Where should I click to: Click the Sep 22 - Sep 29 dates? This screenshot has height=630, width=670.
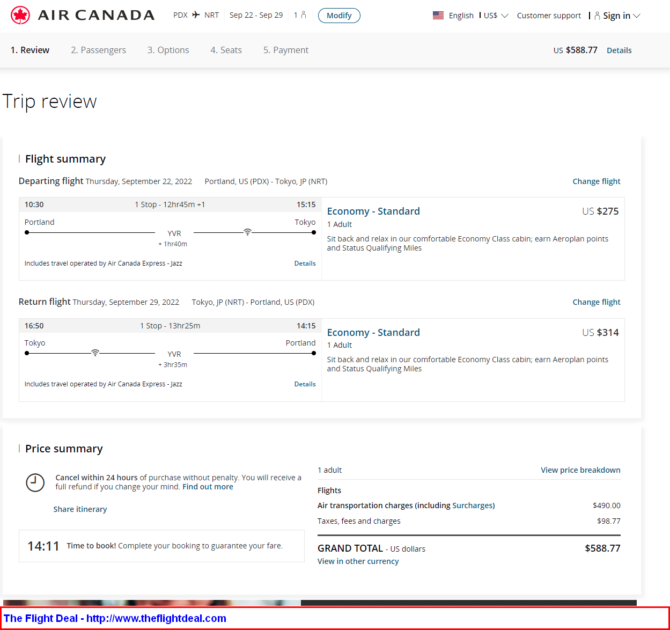(x=256, y=15)
